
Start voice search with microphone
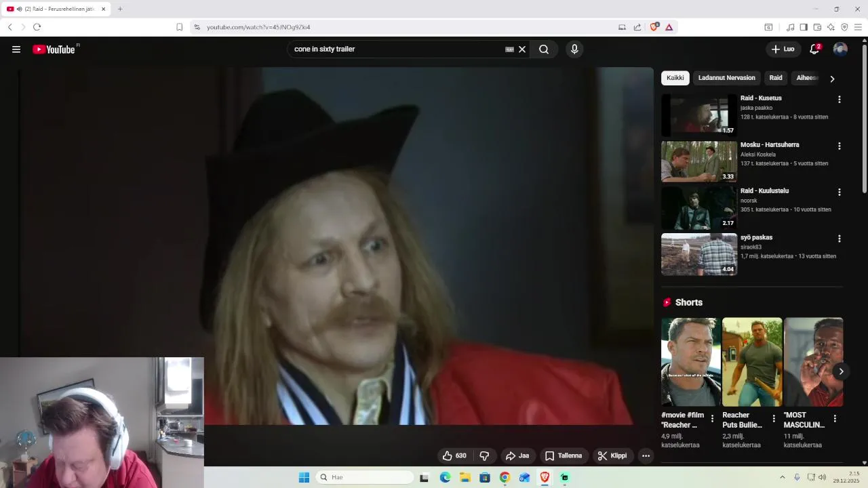574,49
